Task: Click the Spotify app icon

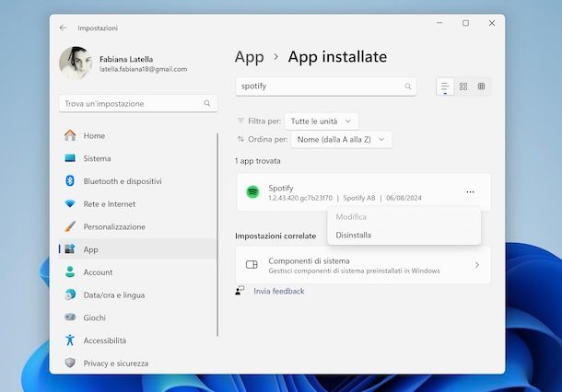Action: [252, 192]
